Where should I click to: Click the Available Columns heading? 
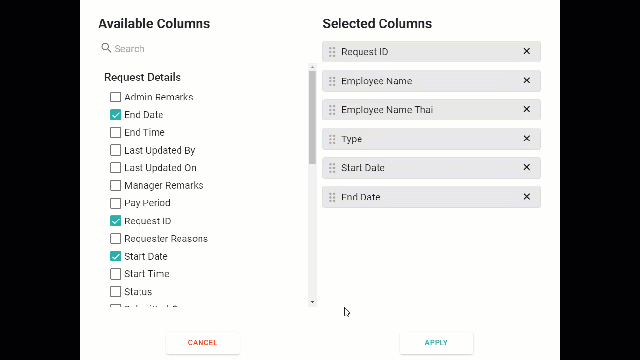154,24
